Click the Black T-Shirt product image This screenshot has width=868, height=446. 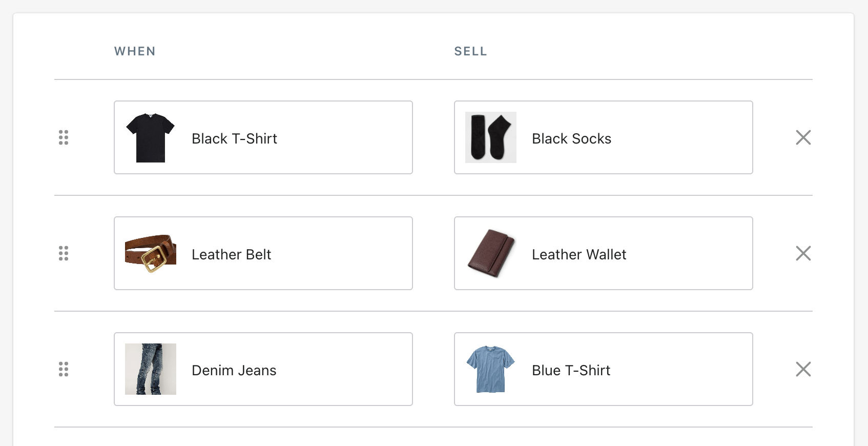coord(151,137)
